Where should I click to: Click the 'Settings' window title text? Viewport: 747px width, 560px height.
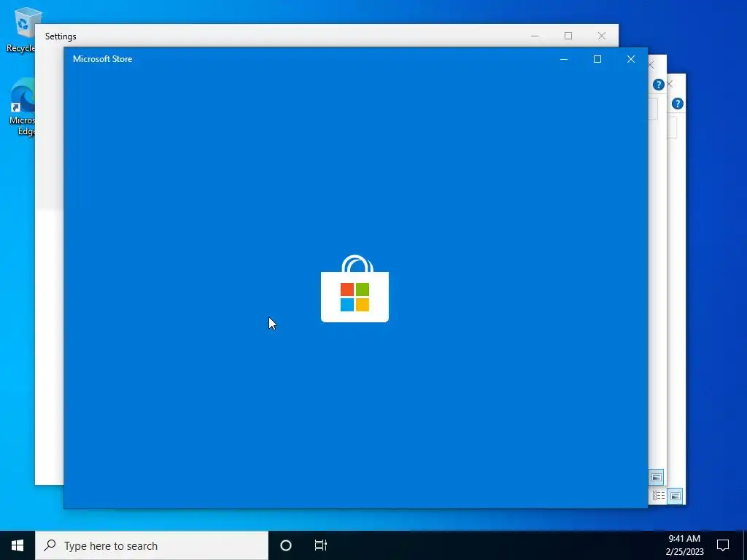coord(61,36)
